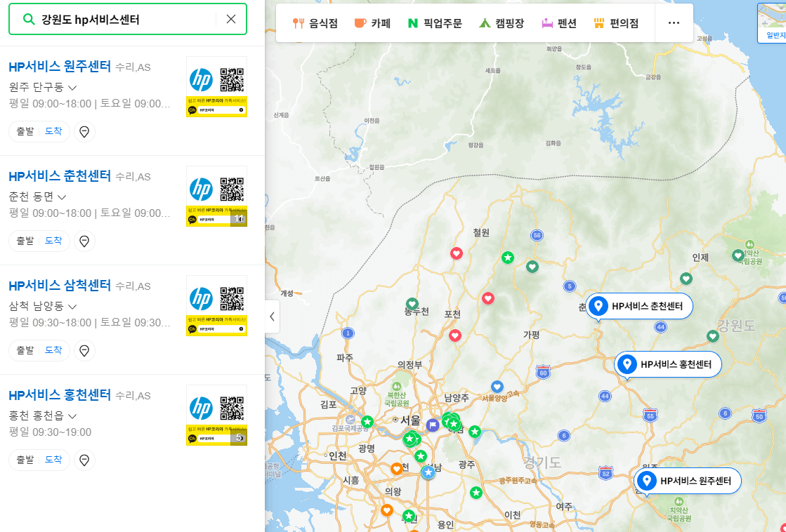Open the HP서비스 원주센터 result title
The image size is (786, 532).
click(x=60, y=66)
